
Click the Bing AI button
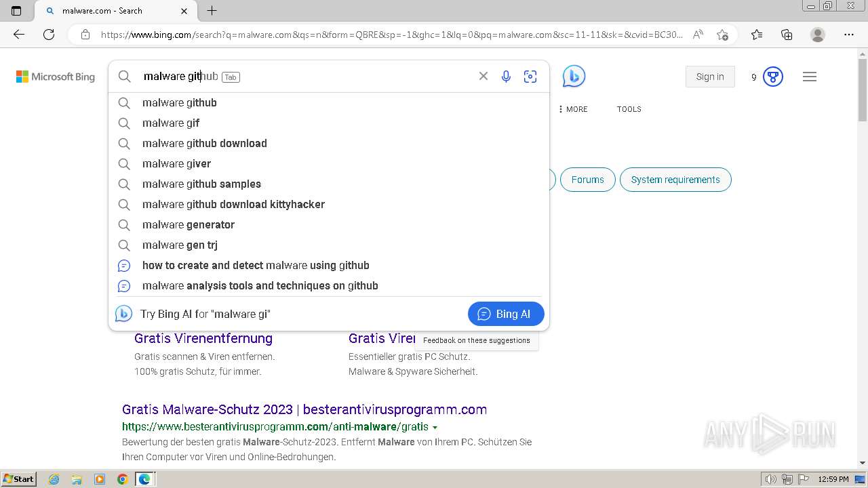tap(506, 314)
